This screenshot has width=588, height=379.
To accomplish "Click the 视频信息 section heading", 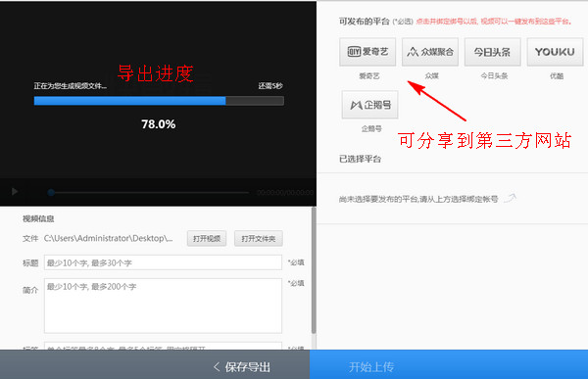I will 38,218.
